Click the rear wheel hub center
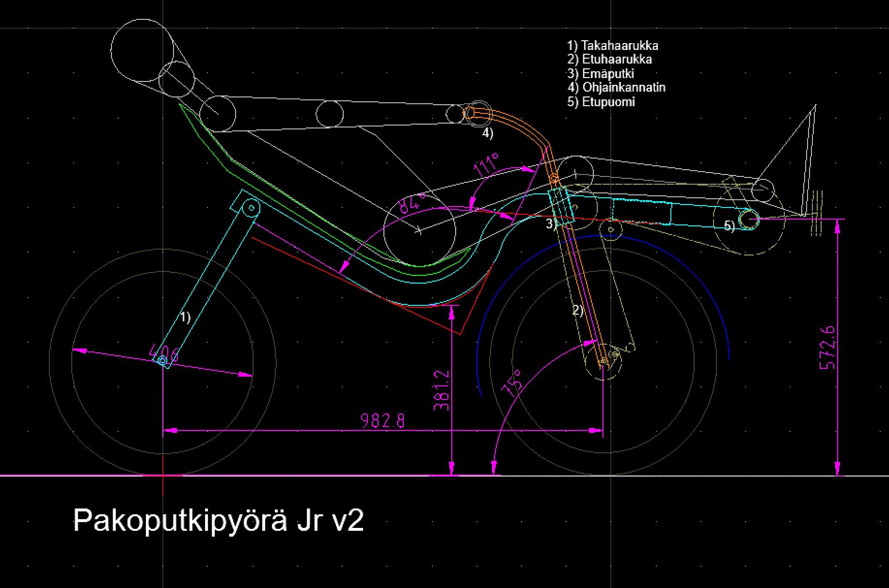The height and width of the screenshot is (588, 889). (162, 361)
